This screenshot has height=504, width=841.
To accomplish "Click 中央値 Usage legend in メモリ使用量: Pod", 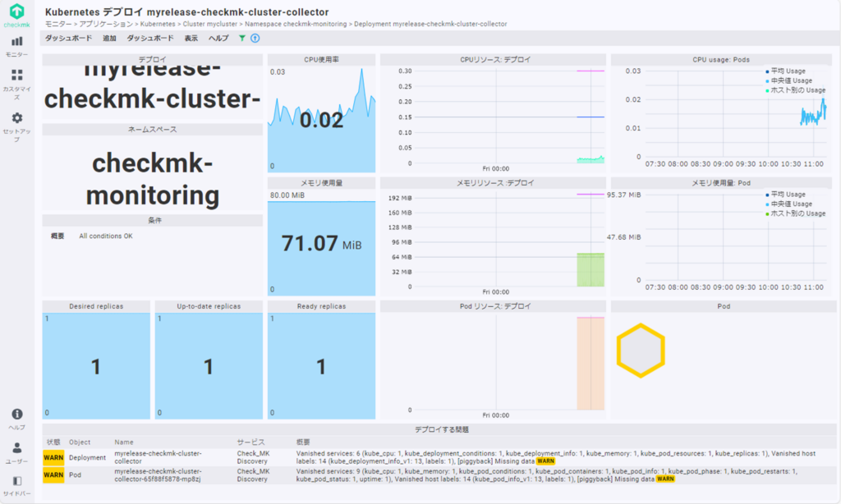I will (788, 204).
